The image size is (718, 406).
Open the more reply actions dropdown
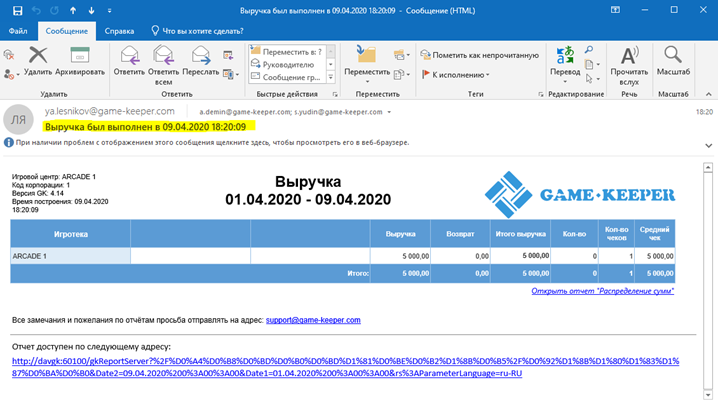(231, 74)
